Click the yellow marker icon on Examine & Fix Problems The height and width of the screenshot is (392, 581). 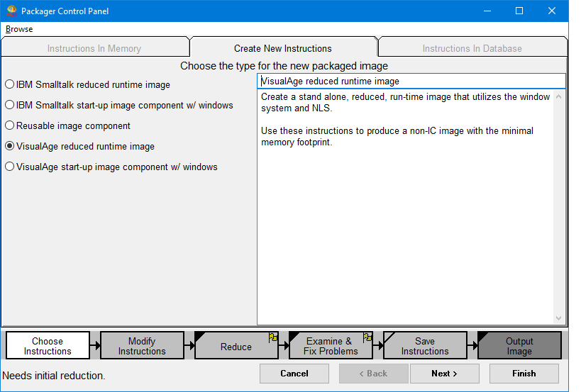[367, 337]
